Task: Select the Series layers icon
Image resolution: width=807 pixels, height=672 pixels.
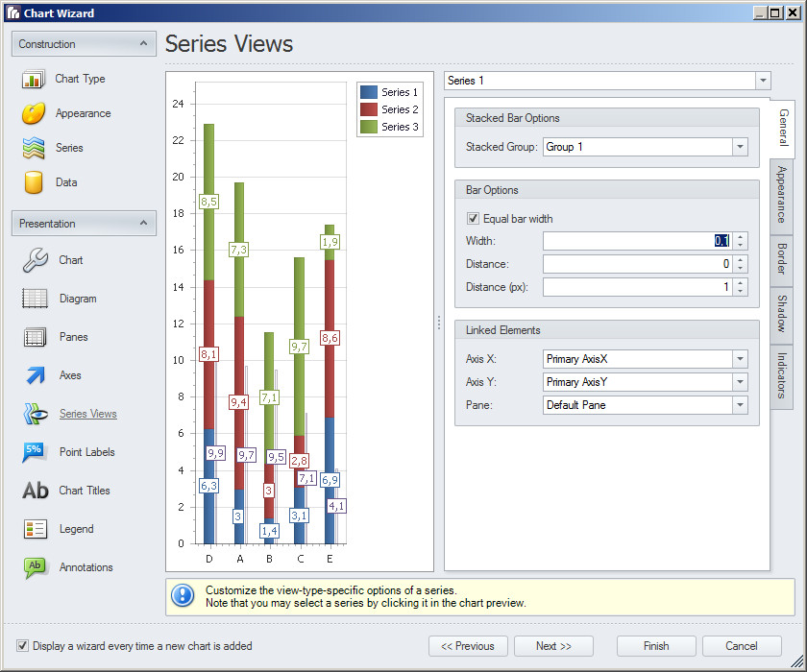Action: 34,148
